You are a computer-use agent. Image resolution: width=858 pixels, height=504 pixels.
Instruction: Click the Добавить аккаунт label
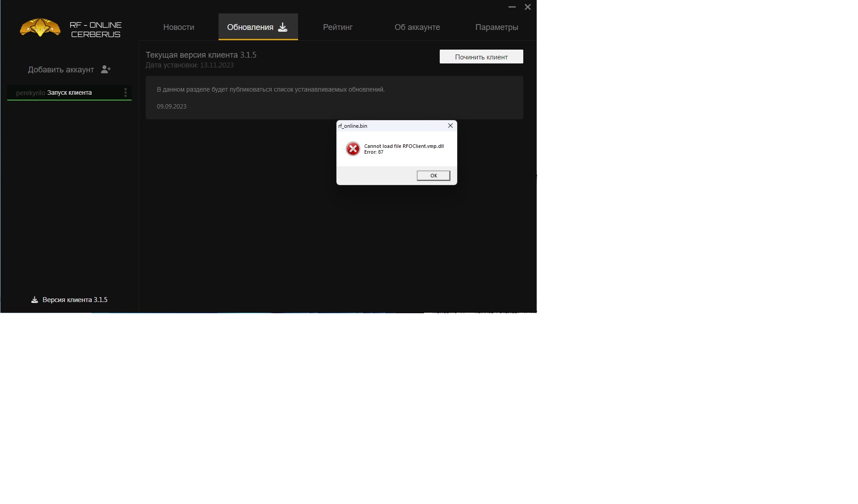pos(61,70)
